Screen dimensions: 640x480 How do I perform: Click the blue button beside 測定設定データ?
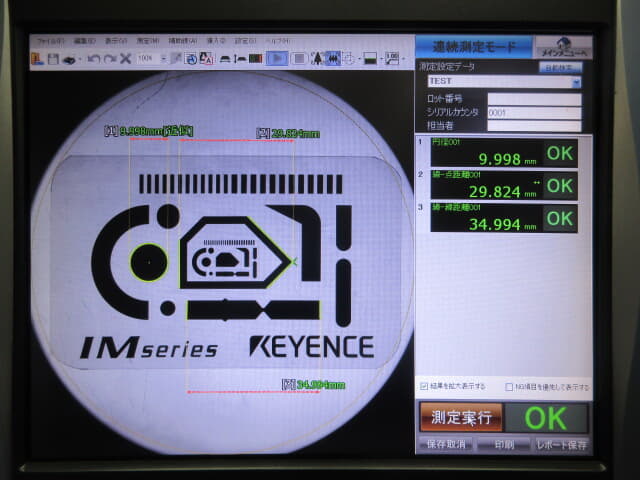(x=560, y=68)
